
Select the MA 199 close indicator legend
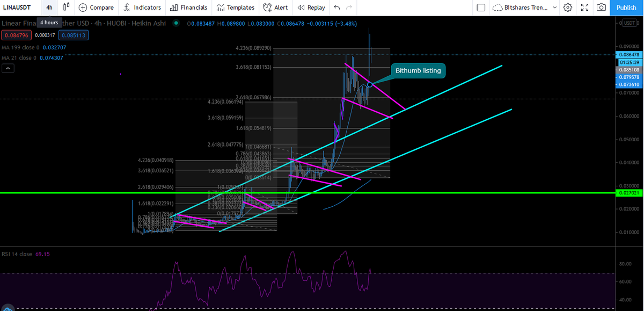[x=33, y=47]
